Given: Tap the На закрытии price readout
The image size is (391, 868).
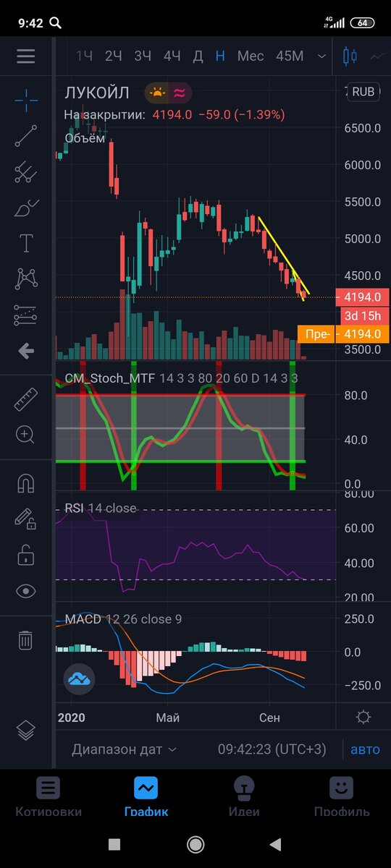Looking at the screenshot, I should click(174, 114).
